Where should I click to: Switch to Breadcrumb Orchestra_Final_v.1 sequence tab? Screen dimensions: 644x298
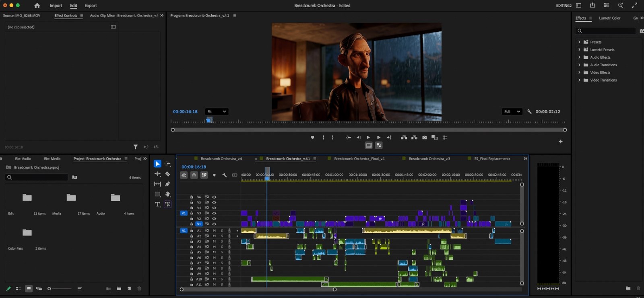(x=359, y=159)
